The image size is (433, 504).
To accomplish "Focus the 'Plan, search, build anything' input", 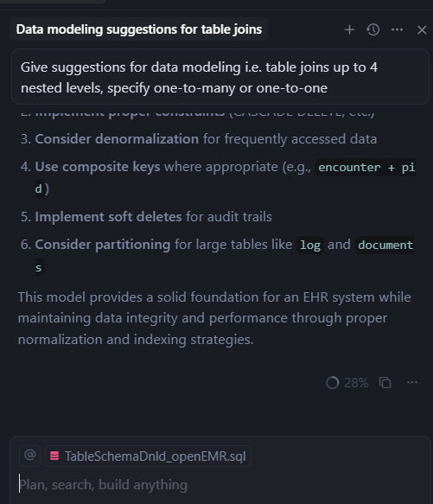I will click(x=220, y=485).
